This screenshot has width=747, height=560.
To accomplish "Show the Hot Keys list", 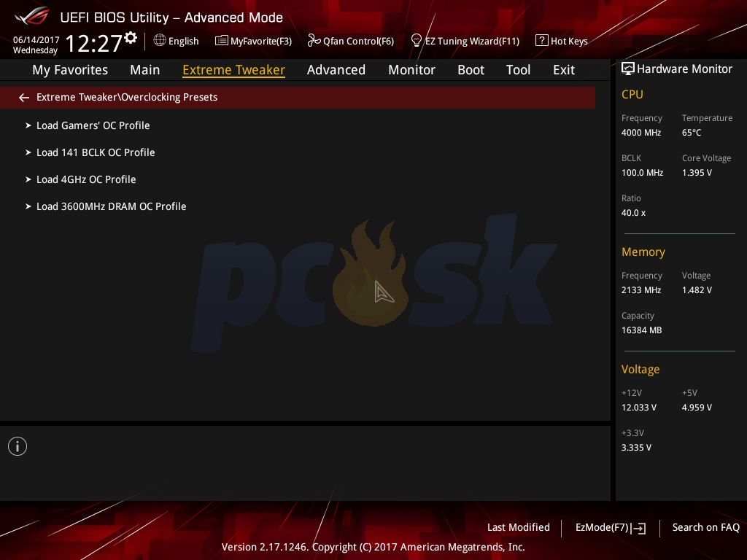I will pos(569,41).
